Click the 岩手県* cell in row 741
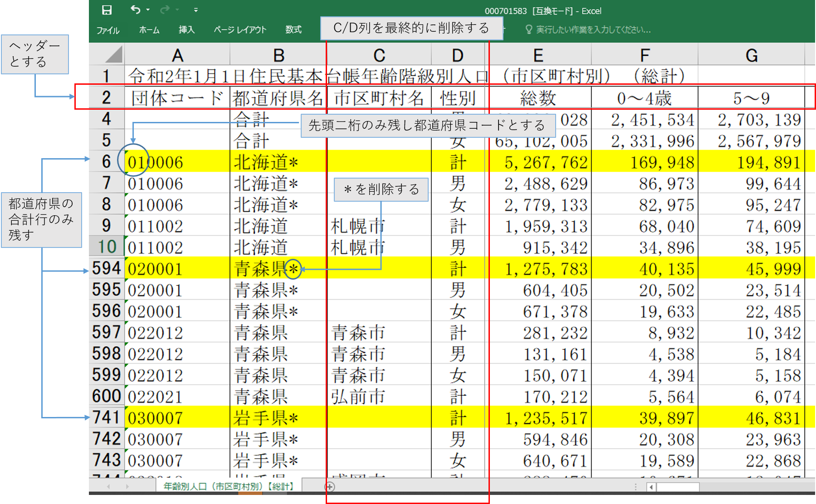The width and height of the screenshot is (816, 504). pyautogui.click(x=279, y=417)
